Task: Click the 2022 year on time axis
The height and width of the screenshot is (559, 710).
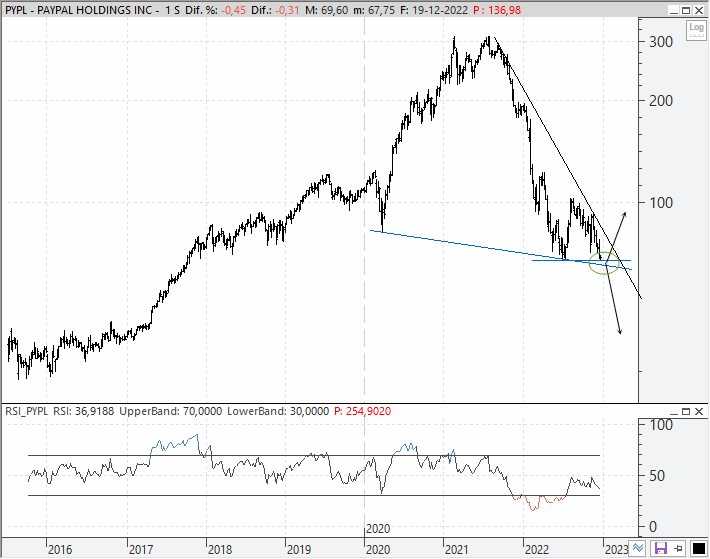Action: point(537,549)
